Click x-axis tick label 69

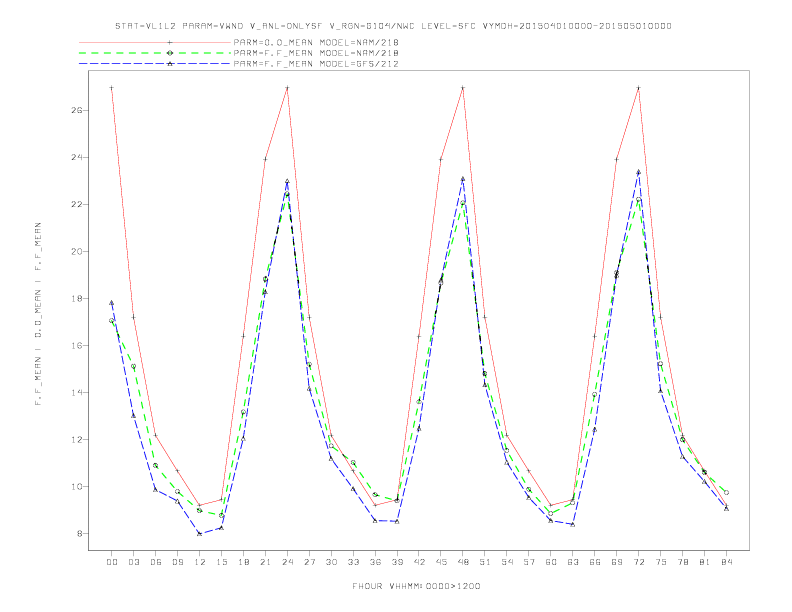(617, 562)
